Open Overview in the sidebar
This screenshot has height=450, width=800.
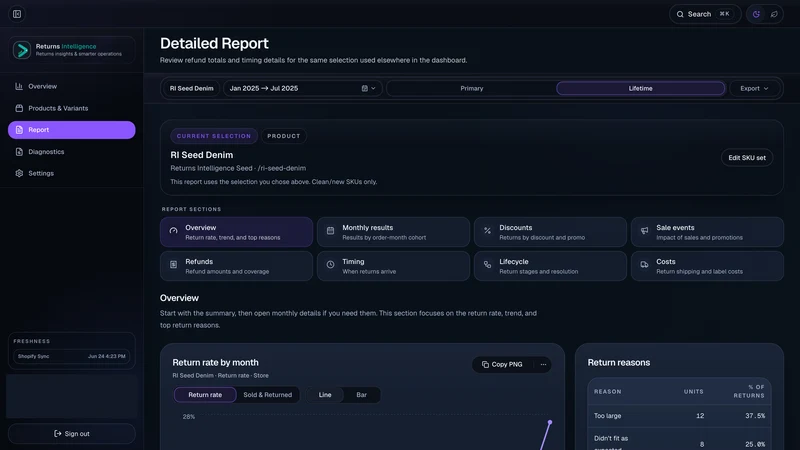pyautogui.click(x=71, y=86)
